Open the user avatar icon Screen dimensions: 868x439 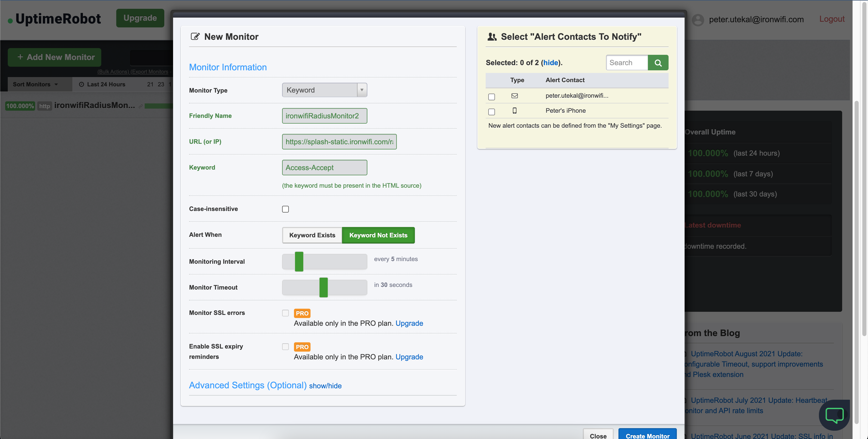[x=698, y=20]
